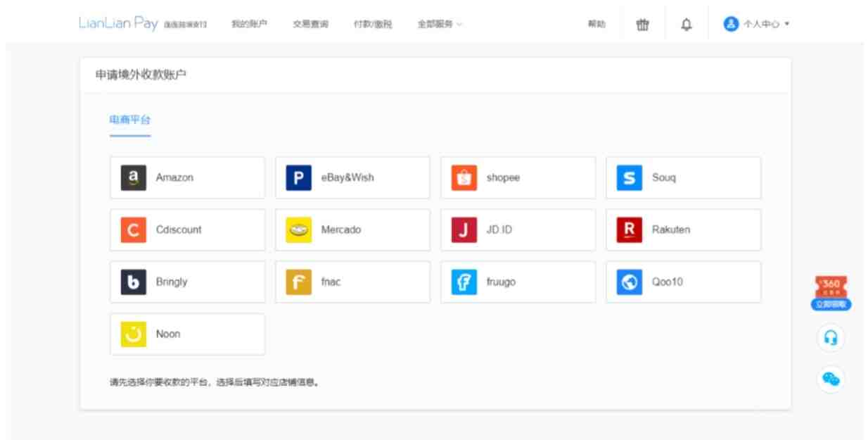868x440 pixels.
Task: Expand the 个人中心 dropdown
Action: pos(766,24)
